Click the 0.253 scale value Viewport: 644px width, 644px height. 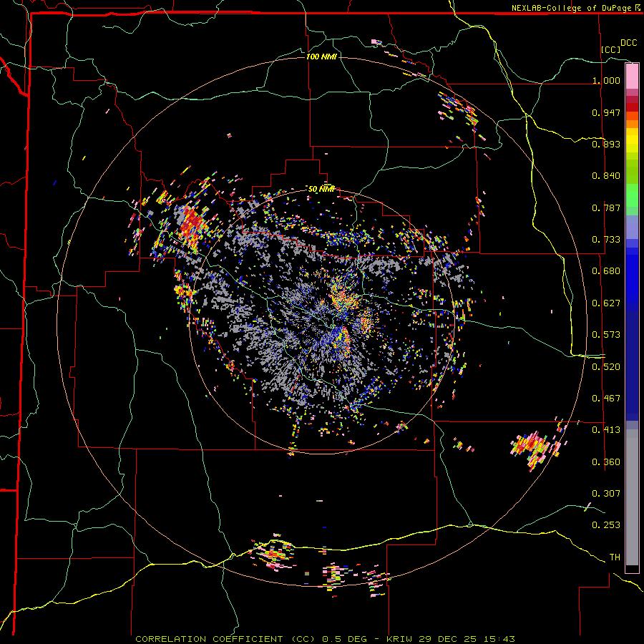[606, 525]
